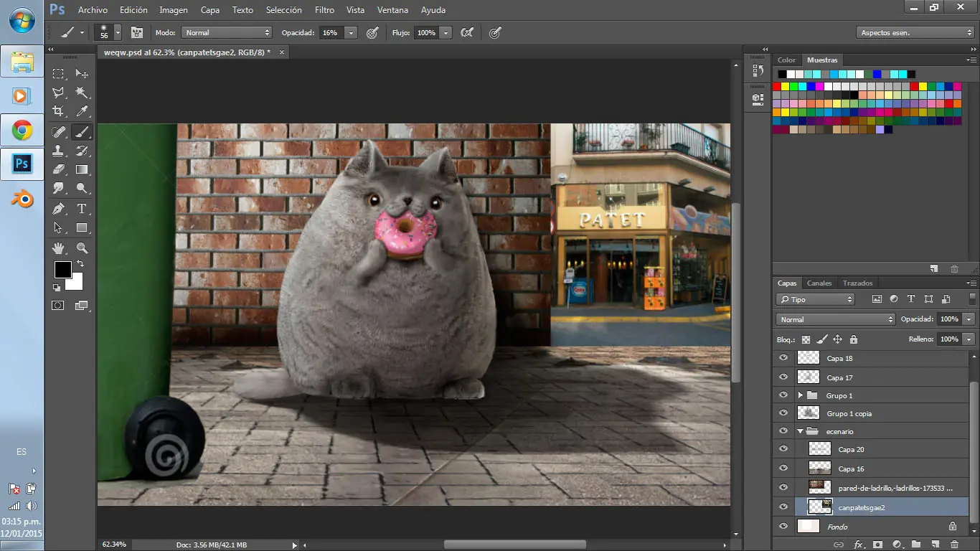Image resolution: width=980 pixels, height=551 pixels.
Task: Hide the Grupo 1 copia layer
Action: [x=783, y=413]
